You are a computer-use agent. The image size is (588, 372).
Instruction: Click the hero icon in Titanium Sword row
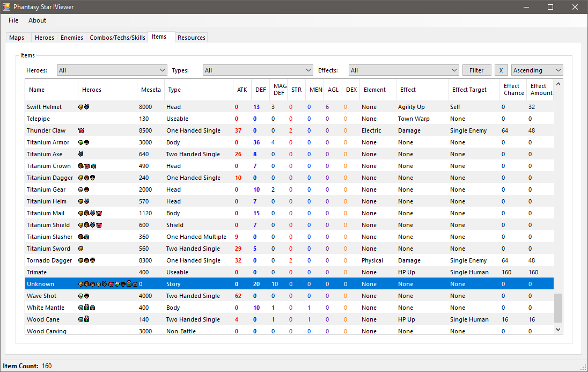(80, 249)
